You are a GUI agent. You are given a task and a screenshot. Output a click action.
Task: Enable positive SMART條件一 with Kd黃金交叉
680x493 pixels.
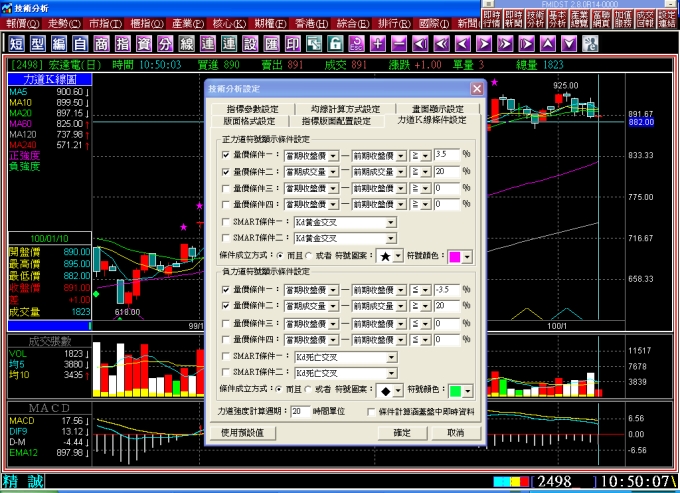226,222
